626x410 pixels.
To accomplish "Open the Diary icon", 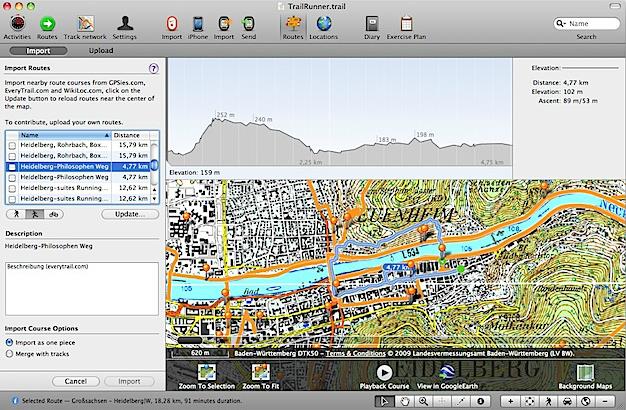I will coord(372,24).
